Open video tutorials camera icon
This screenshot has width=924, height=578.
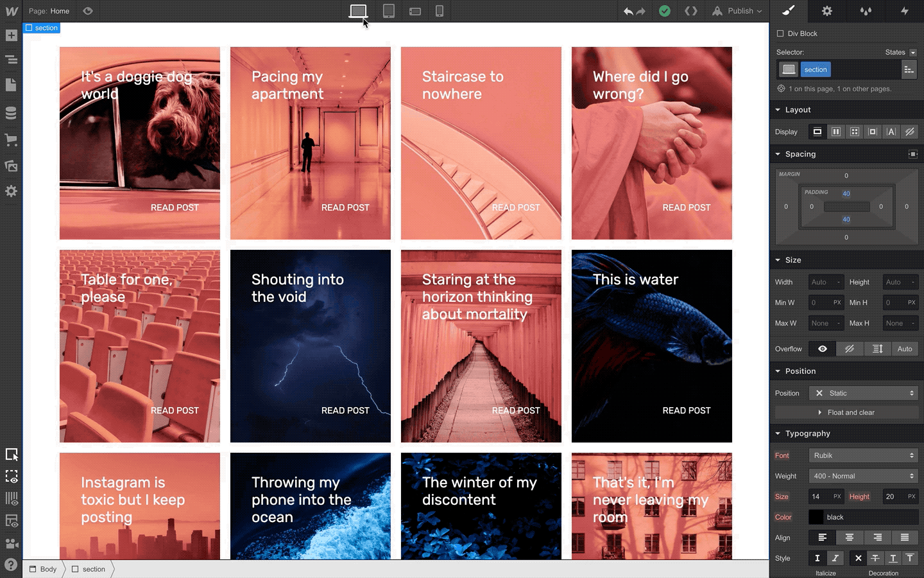pyautogui.click(x=11, y=543)
